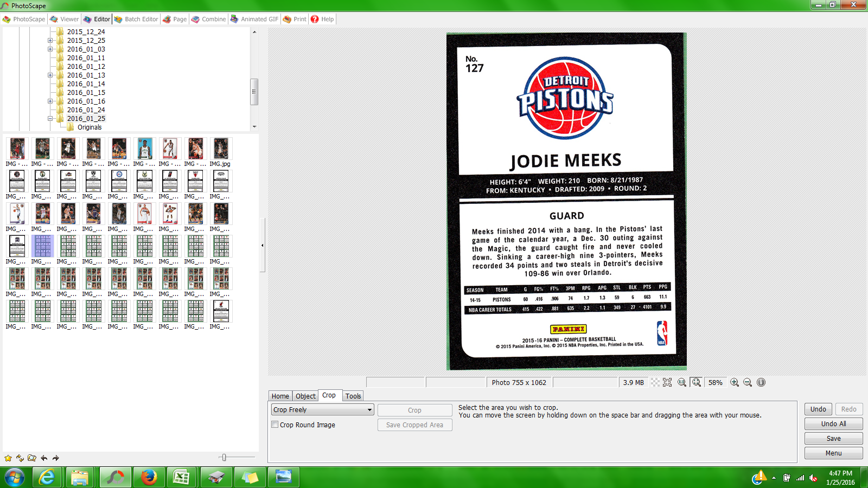The height and width of the screenshot is (488, 868).
Task: Select the 2015_12_24 folder
Action: (x=86, y=31)
